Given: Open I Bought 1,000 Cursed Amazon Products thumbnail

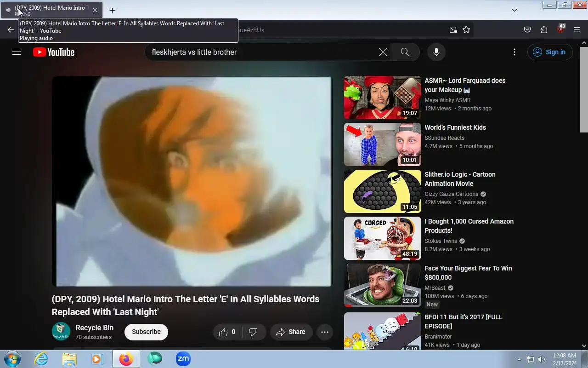Looking at the screenshot, I should coord(382,238).
